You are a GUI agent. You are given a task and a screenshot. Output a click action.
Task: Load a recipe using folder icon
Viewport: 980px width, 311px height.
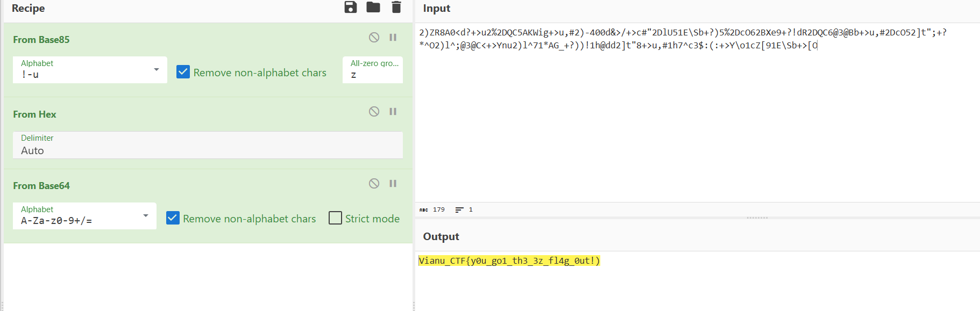coord(373,8)
